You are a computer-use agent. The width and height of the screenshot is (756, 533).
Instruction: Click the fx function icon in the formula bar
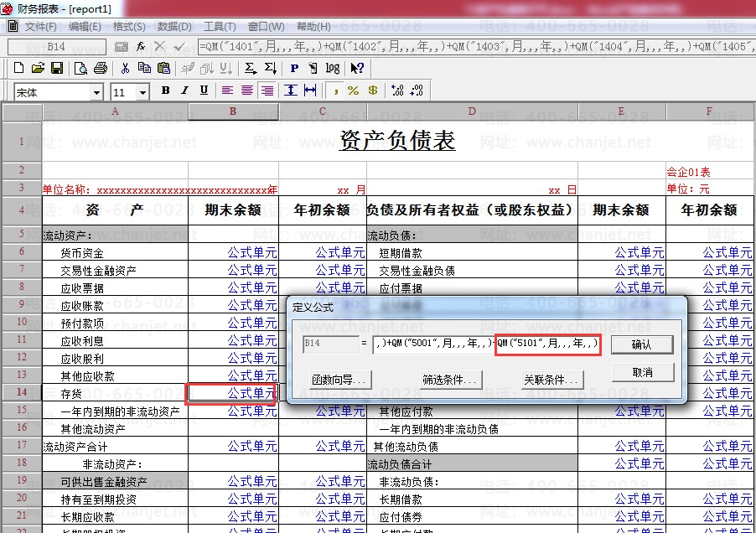coord(141,46)
